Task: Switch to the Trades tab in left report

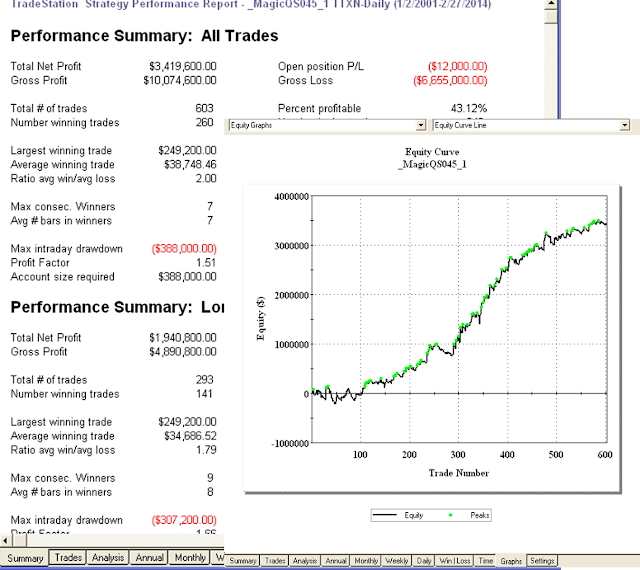Action: 68,557
